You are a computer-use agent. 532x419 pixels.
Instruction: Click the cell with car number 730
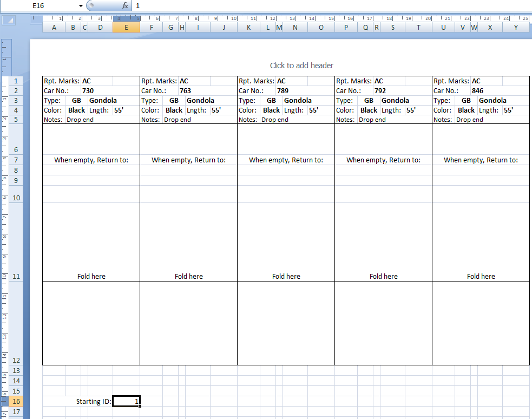pyautogui.click(x=88, y=91)
